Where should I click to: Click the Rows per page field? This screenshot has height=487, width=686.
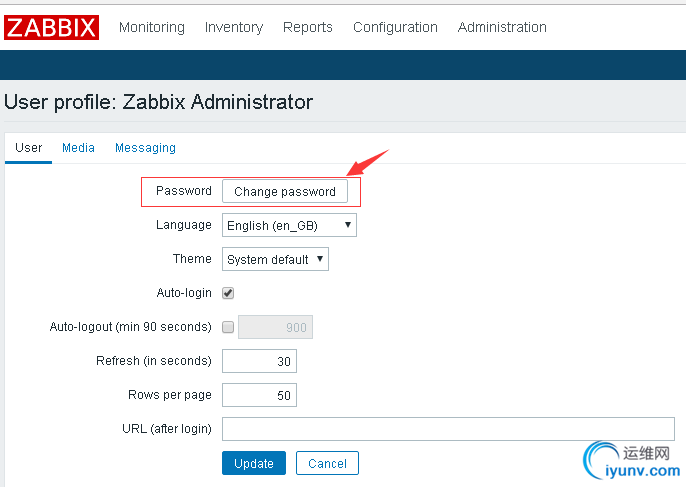click(x=259, y=395)
